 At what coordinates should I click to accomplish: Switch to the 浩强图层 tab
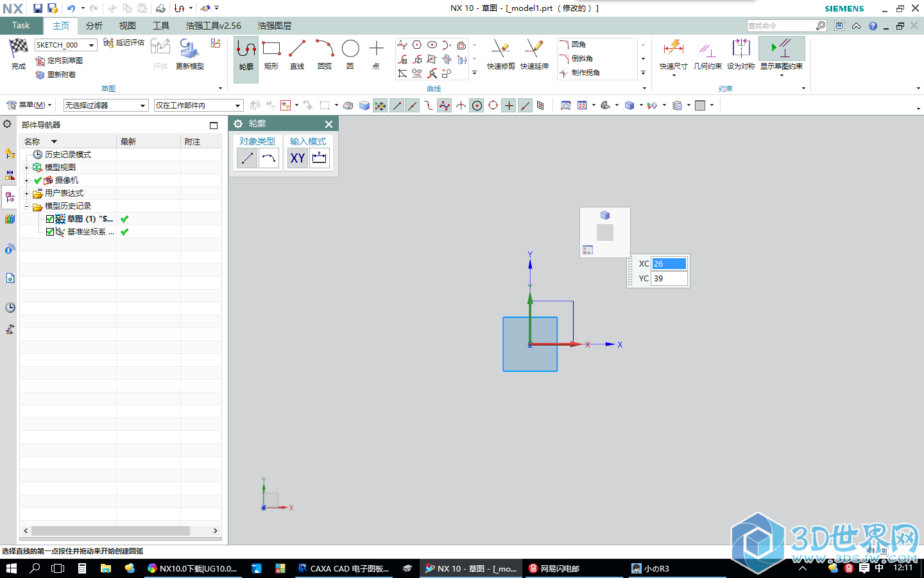(x=275, y=26)
